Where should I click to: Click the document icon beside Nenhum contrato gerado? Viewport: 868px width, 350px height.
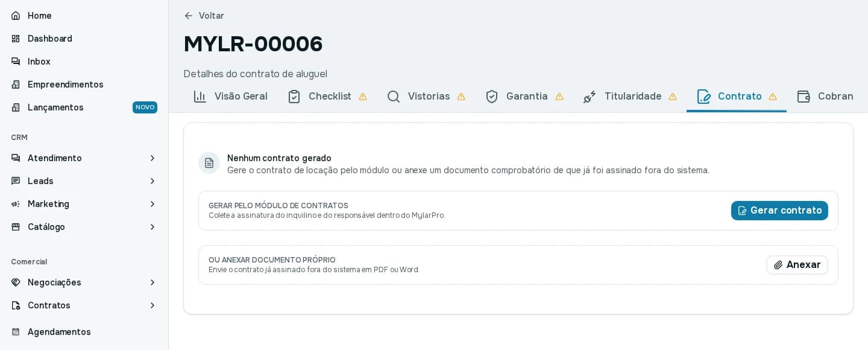[209, 163]
